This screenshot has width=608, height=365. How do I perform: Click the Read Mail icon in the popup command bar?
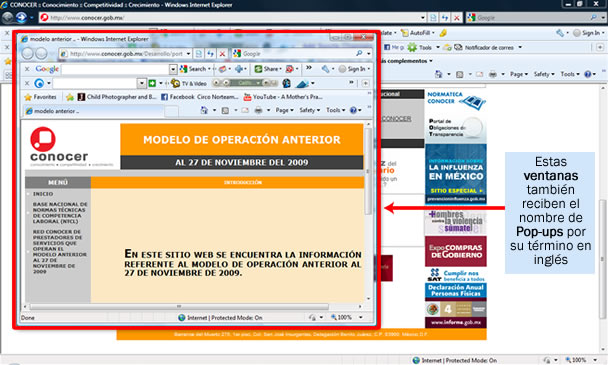click(245, 111)
